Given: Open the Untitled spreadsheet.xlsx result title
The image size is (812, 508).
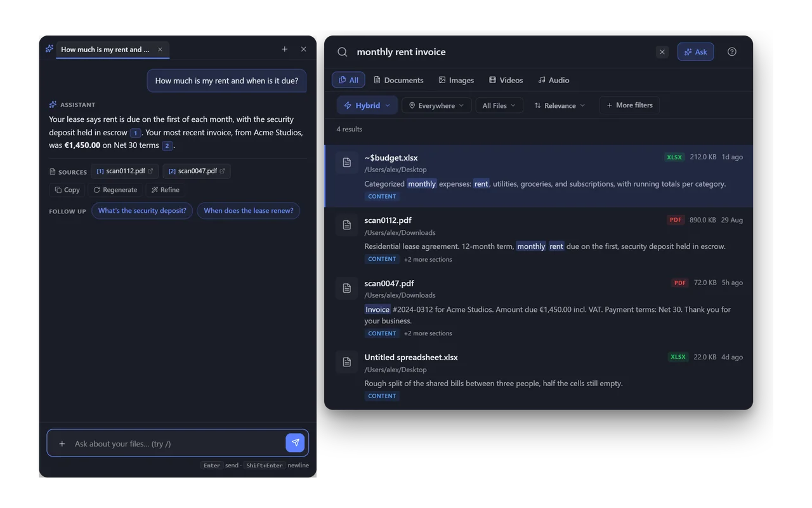Looking at the screenshot, I should pyautogui.click(x=411, y=358).
